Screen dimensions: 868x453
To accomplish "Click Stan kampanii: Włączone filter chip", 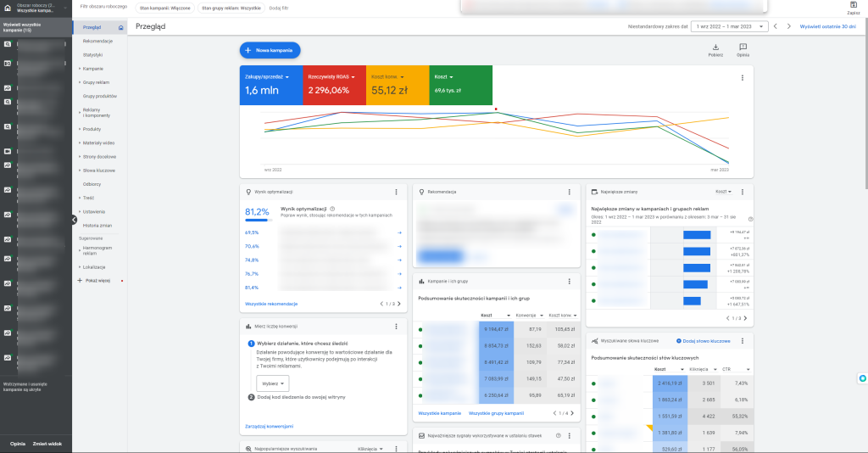I will tap(165, 8).
